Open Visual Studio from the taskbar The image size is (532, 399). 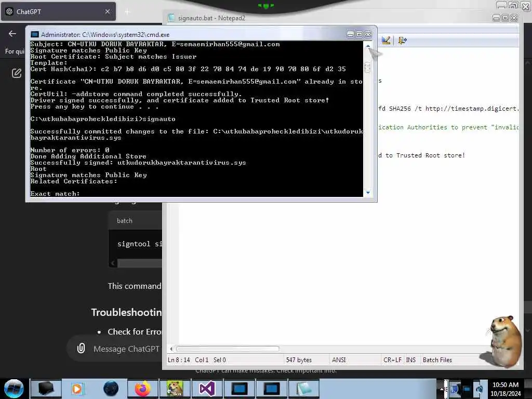(207, 389)
